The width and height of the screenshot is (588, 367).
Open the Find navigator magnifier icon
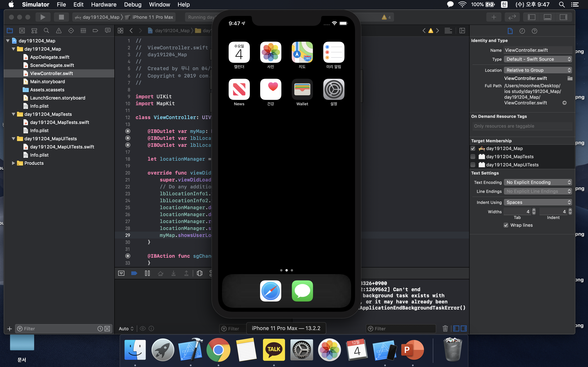46,31
